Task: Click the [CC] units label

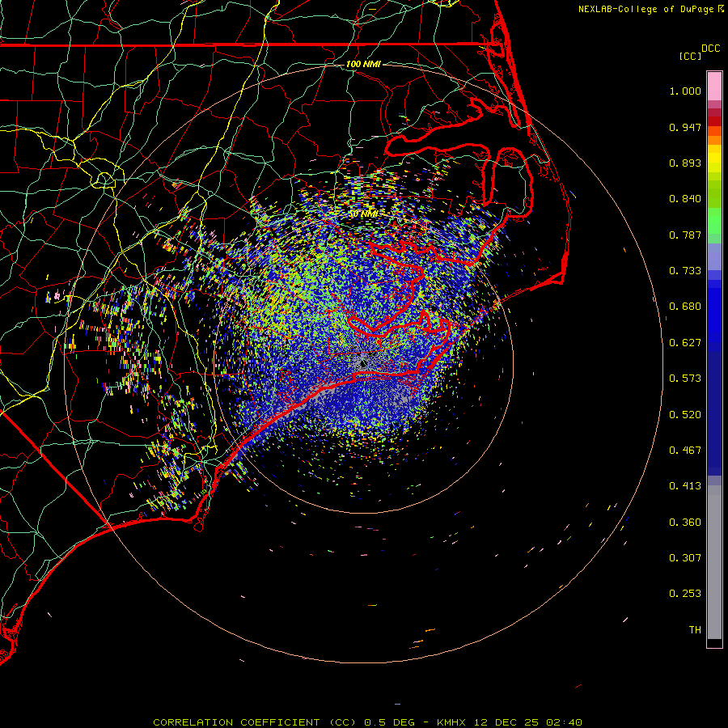Action: (690, 56)
